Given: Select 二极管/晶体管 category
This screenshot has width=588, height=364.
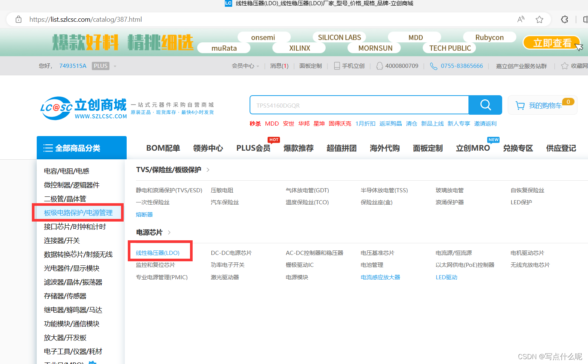Looking at the screenshot, I should [65, 199].
